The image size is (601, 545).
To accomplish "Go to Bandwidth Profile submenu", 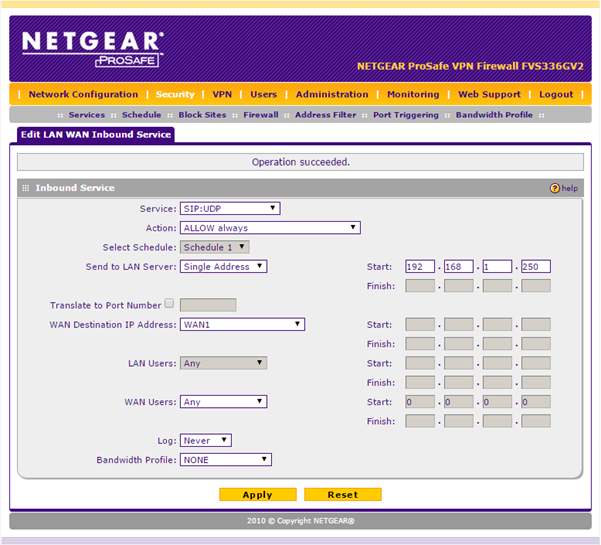I will click(494, 115).
